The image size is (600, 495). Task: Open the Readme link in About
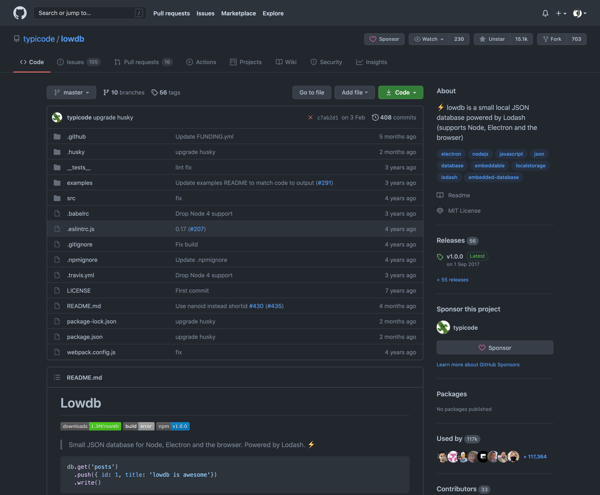point(453,195)
